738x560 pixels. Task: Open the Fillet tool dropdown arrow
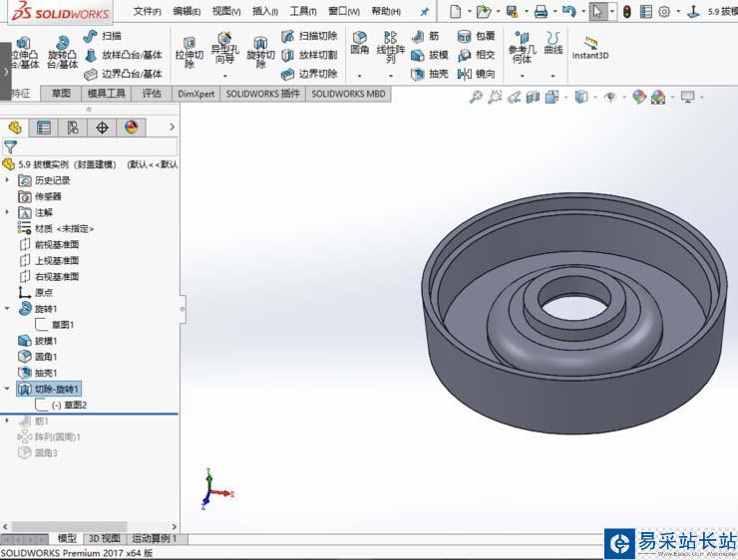click(x=360, y=75)
